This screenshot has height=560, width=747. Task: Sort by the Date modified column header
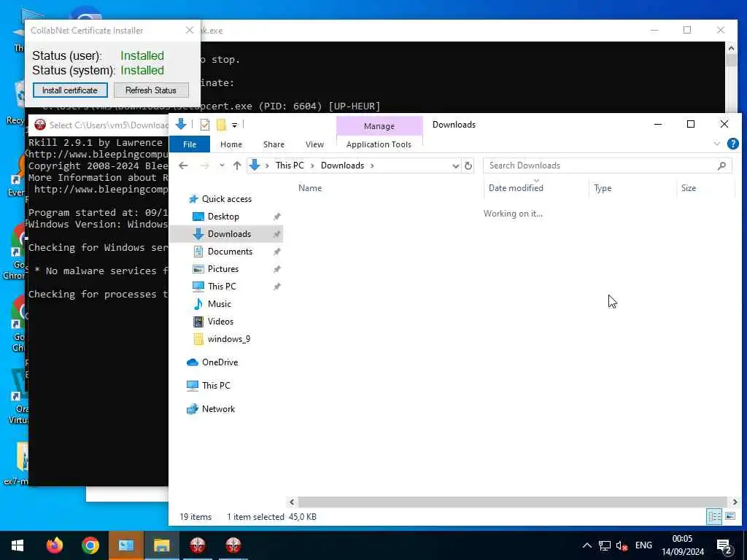pos(516,188)
